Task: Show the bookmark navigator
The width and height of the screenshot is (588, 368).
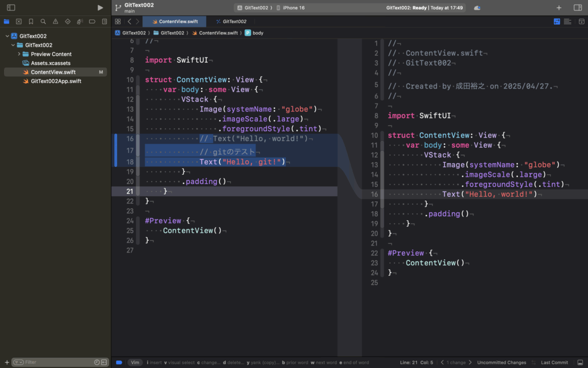Action: click(x=31, y=21)
